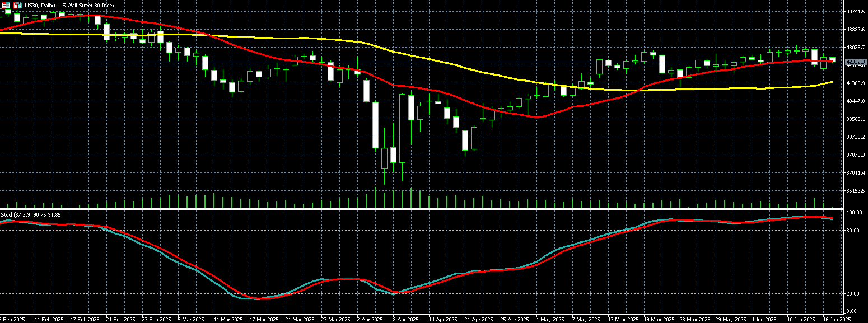The image size is (868, 323).
Task: Click the tallest white candle in early April
Action: 402,129
